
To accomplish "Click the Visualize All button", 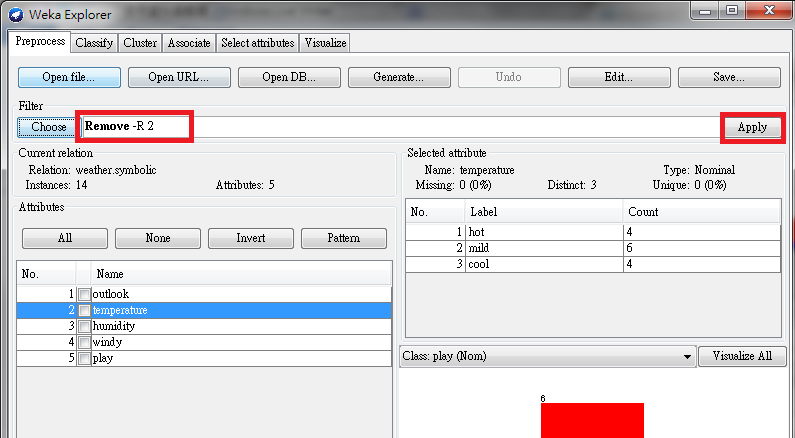I will [742, 356].
